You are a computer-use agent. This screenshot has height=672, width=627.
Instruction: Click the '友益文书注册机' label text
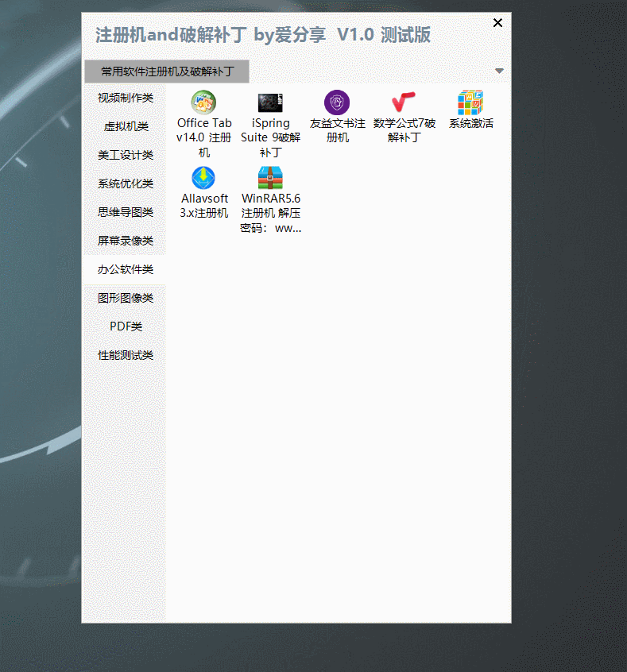pos(337,130)
